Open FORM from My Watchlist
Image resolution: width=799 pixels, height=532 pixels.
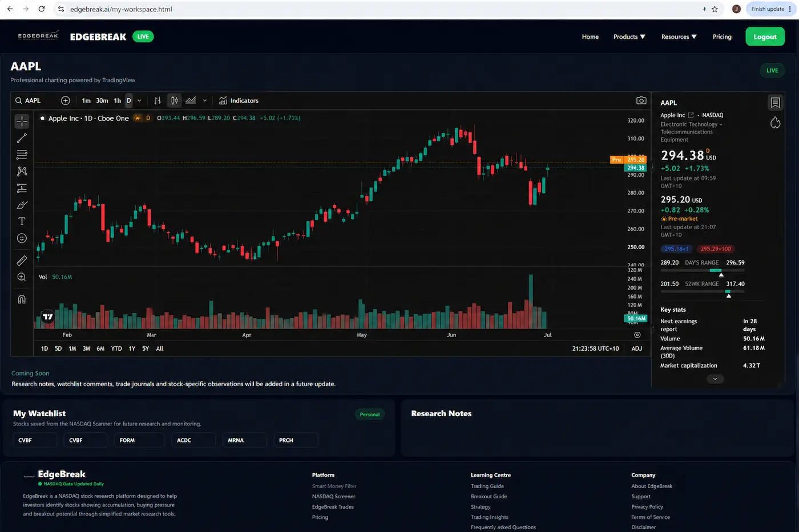pyautogui.click(x=139, y=440)
